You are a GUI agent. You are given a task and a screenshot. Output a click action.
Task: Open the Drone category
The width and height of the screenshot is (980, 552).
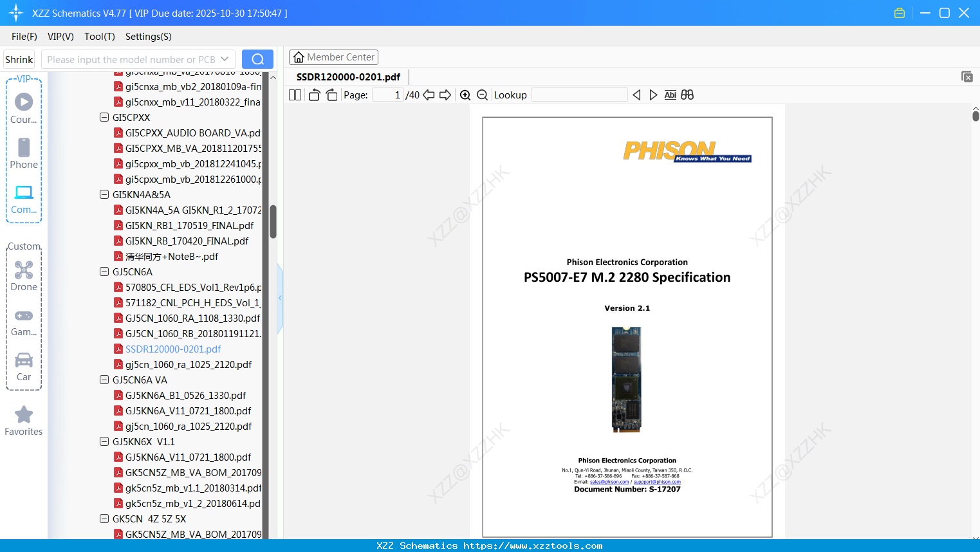pyautogui.click(x=24, y=275)
